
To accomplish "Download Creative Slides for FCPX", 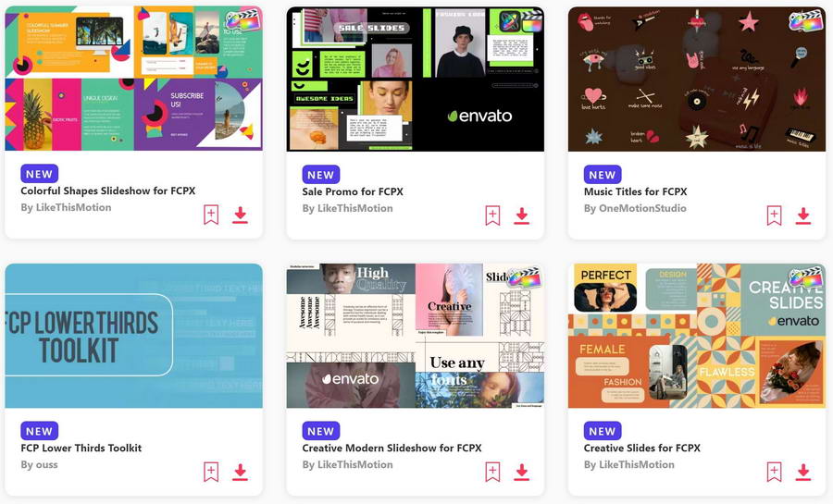I will click(803, 472).
